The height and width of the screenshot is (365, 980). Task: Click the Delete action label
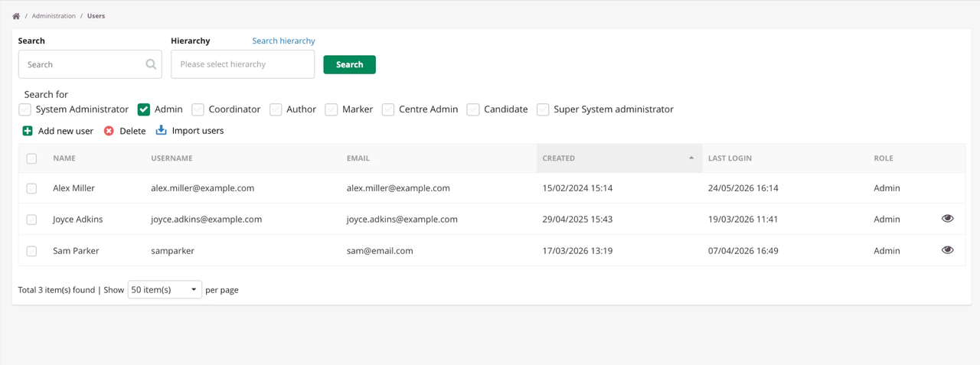(x=132, y=131)
